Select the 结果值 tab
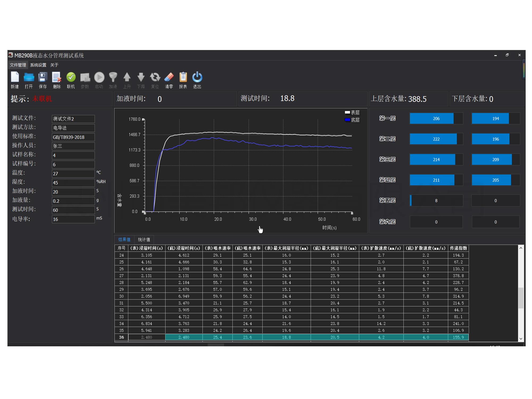The image size is (532, 399). tap(124, 239)
